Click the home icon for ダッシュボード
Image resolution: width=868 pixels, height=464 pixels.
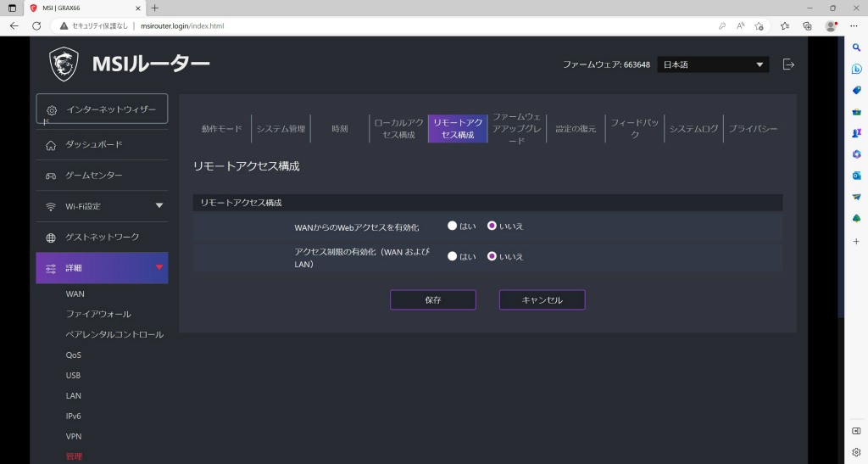click(x=51, y=145)
